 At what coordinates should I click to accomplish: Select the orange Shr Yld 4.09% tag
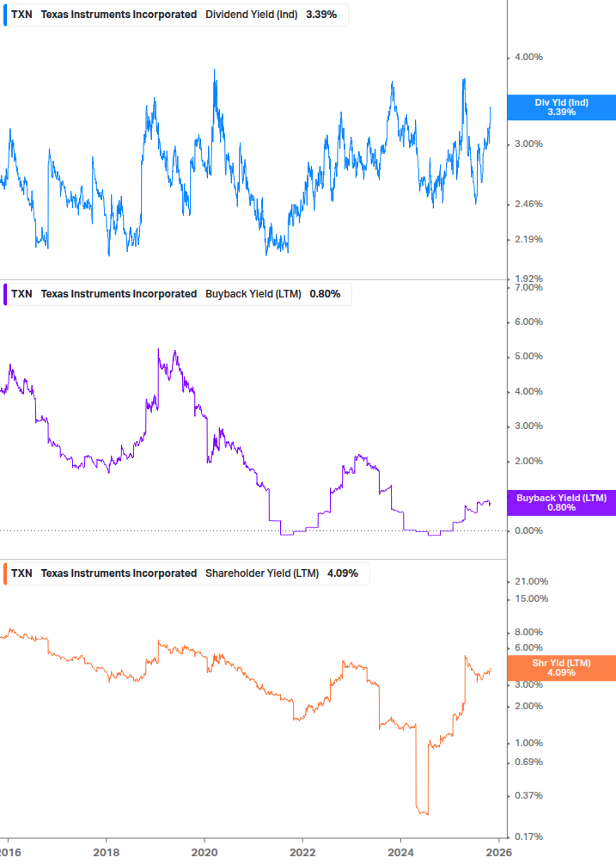click(x=562, y=668)
